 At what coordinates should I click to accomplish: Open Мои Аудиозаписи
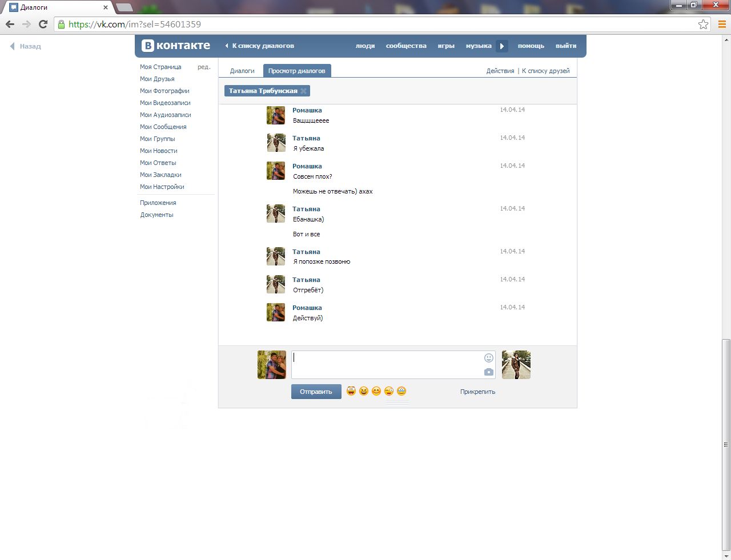166,115
